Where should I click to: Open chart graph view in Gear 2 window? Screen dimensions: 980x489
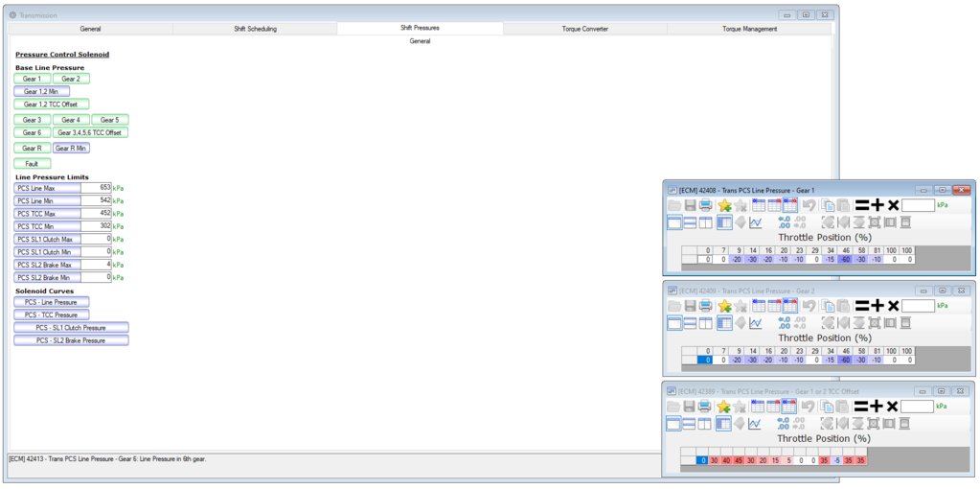coord(755,323)
